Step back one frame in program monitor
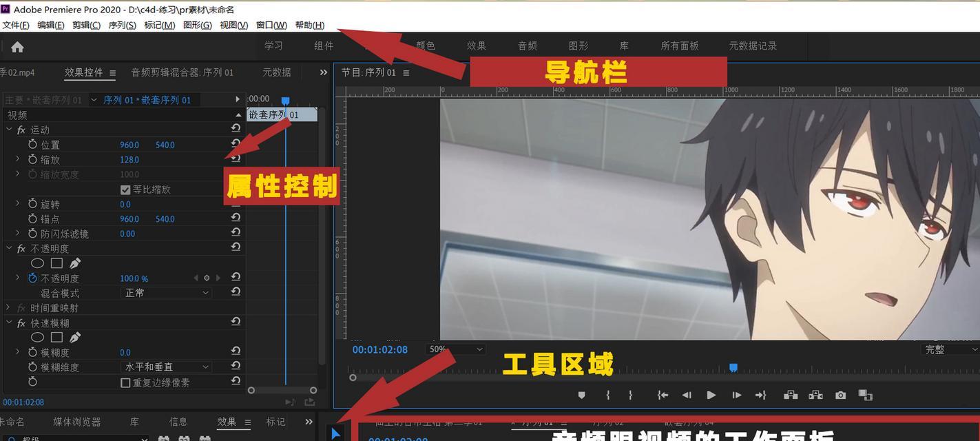Viewport: 980px width, 441px height. pyautogui.click(x=687, y=395)
